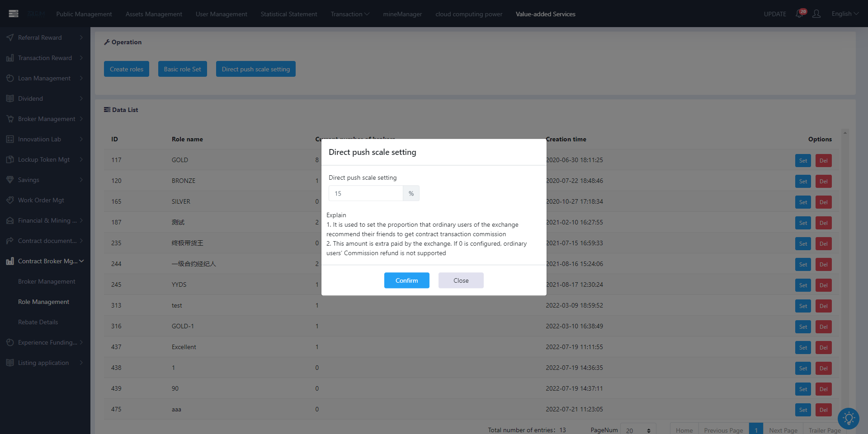Click Transaction Reward chart icon
The height and width of the screenshot is (434, 868).
pos(10,58)
